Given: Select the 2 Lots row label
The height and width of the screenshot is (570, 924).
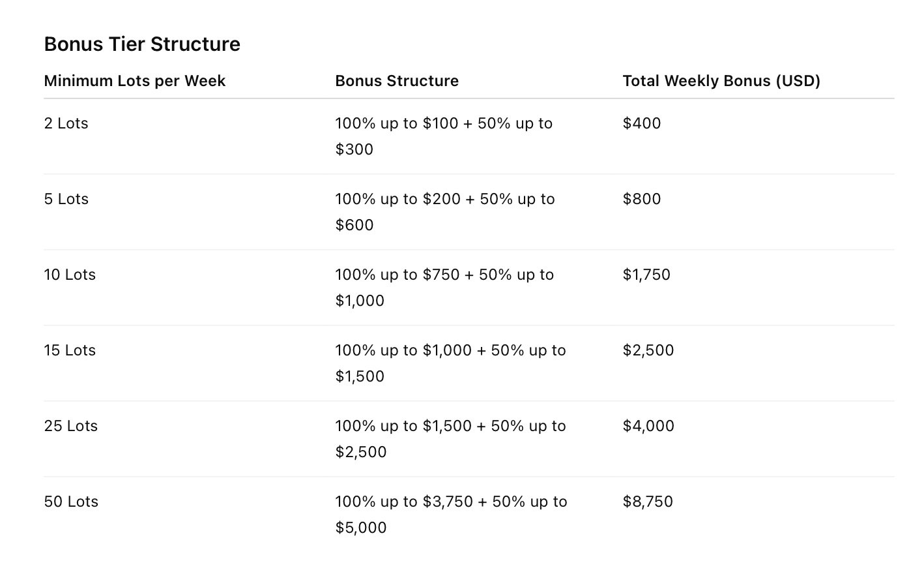Looking at the screenshot, I should pyautogui.click(x=66, y=123).
